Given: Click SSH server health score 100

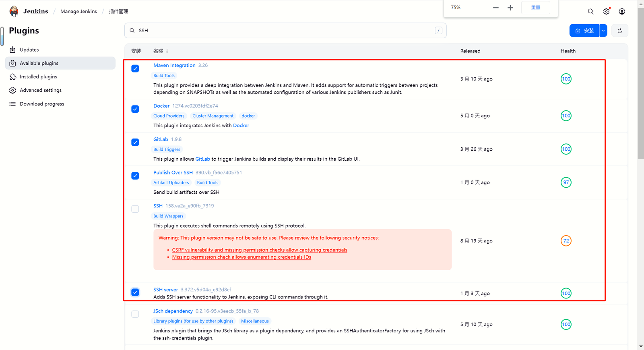Looking at the screenshot, I should tap(566, 293).
